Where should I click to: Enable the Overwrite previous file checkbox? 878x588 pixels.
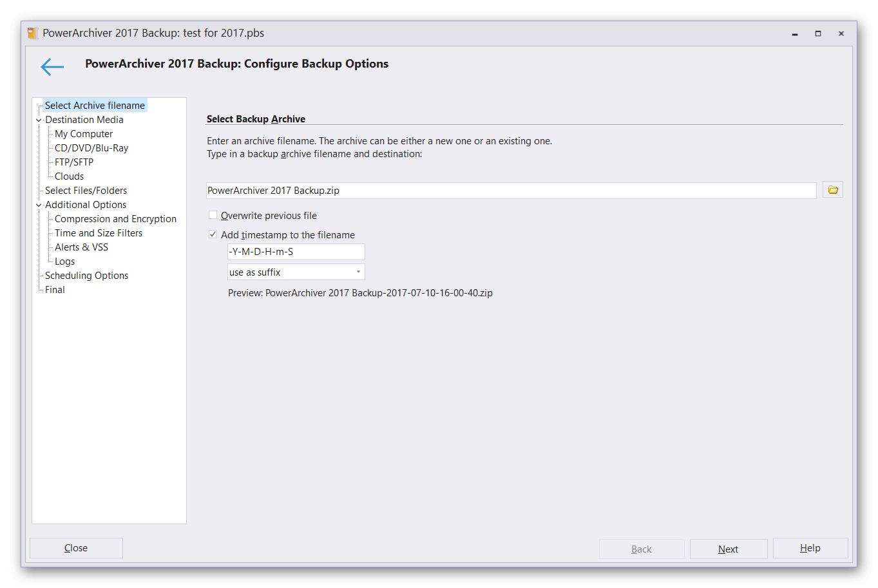(213, 215)
